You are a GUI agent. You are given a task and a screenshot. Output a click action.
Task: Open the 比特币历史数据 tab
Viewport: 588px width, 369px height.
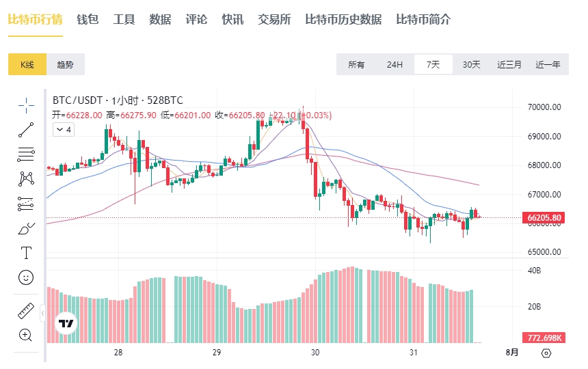[x=343, y=20]
